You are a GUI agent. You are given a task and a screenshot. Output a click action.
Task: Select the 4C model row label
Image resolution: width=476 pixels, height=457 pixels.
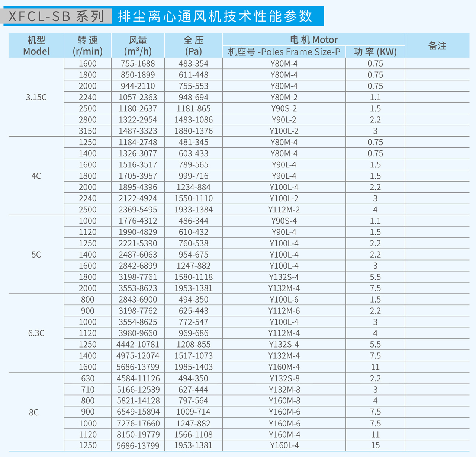(35, 176)
